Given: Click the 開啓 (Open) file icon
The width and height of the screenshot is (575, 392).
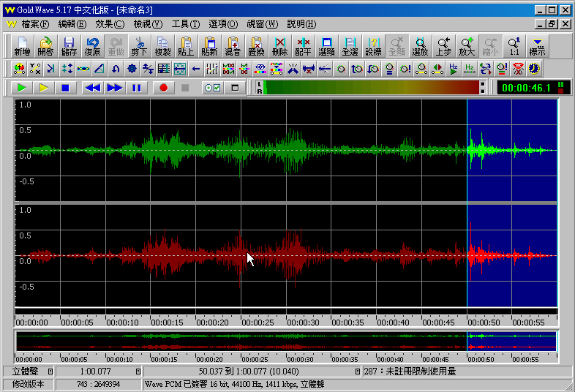Looking at the screenshot, I should 45,47.
